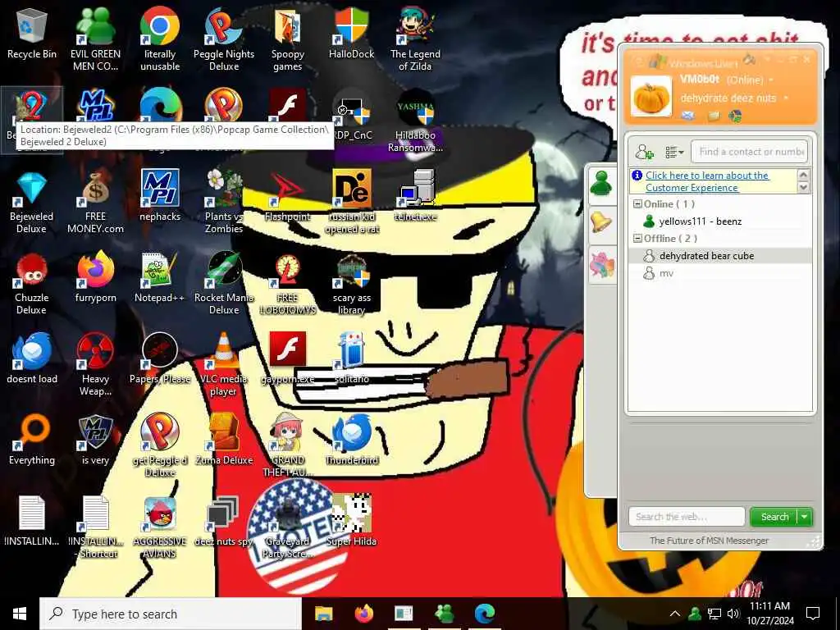The height and width of the screenshot is (630, 840).
Task: Open the EVIL GREEN MEN CO... shortcut
Action: [x=95, y=39]
